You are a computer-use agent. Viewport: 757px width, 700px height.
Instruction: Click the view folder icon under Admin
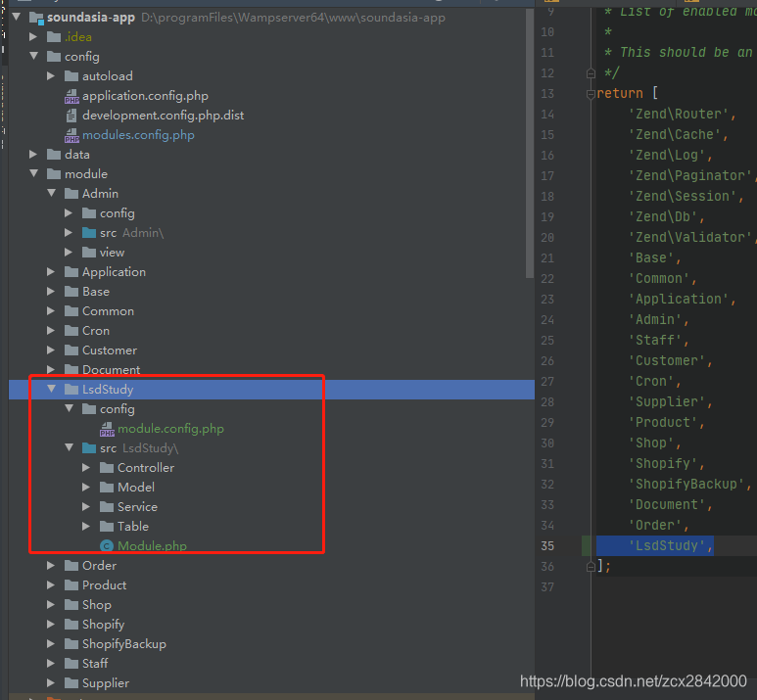pyautogui.click(x=89, y=252)
